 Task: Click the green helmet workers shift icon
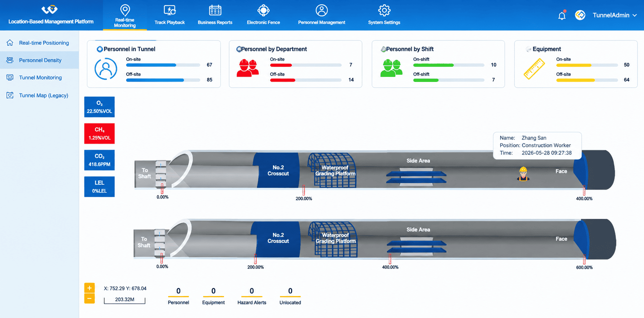391,68
